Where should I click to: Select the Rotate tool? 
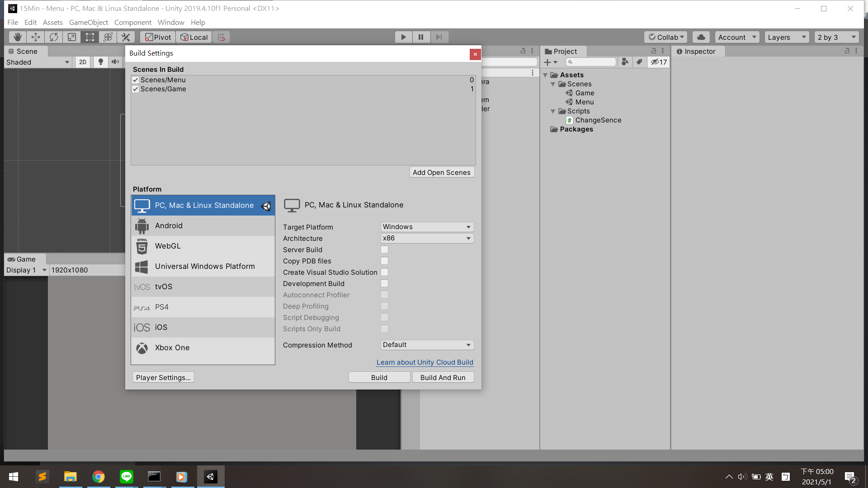pos(53,37)
